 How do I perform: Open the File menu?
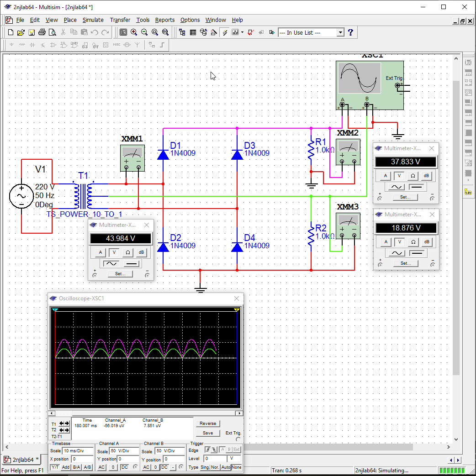(20, 20)
